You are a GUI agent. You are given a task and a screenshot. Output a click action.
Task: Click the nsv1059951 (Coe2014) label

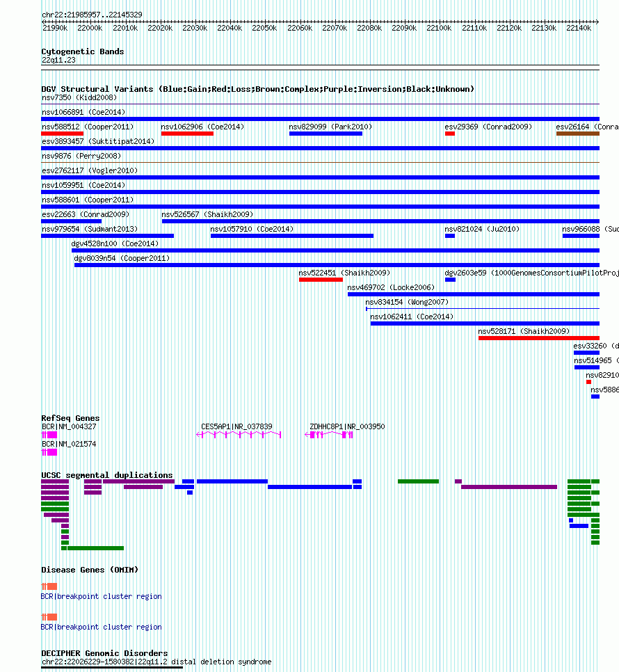pyautogui.click(x=83, y=185)
